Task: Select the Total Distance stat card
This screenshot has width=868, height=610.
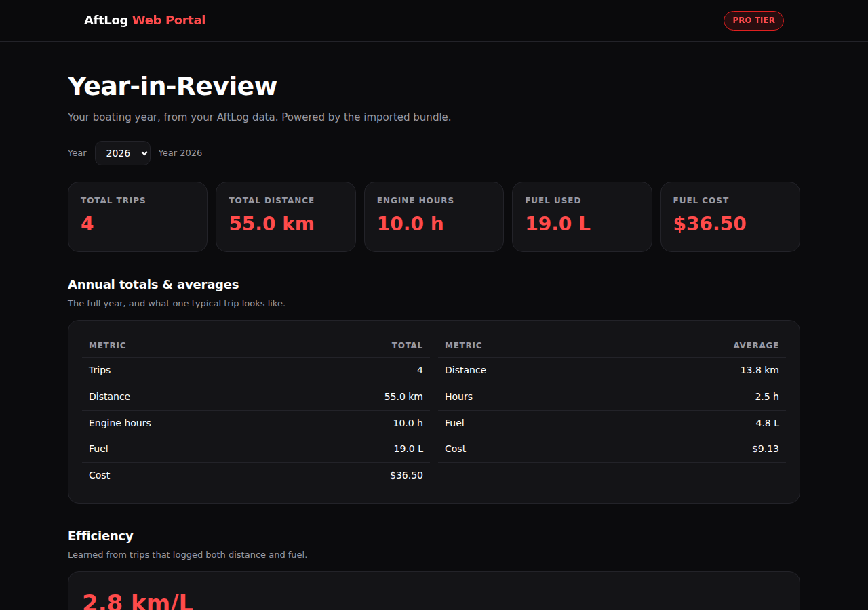Action: pyautogui.click(x=285, y=217)
